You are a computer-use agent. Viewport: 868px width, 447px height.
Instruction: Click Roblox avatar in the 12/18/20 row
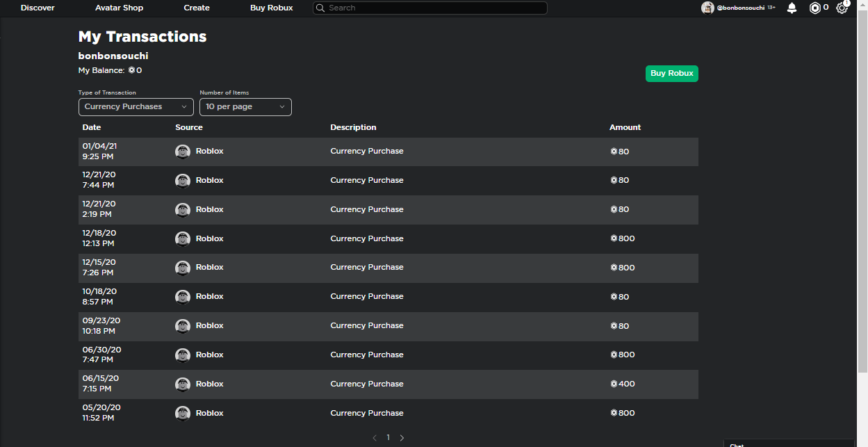coord(183,238)
